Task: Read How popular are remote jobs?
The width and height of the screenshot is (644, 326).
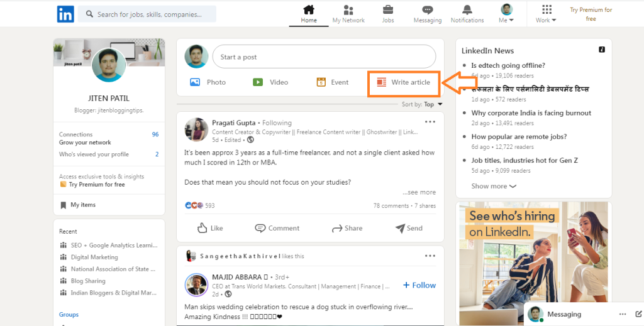Action: (x=519, y=136)
